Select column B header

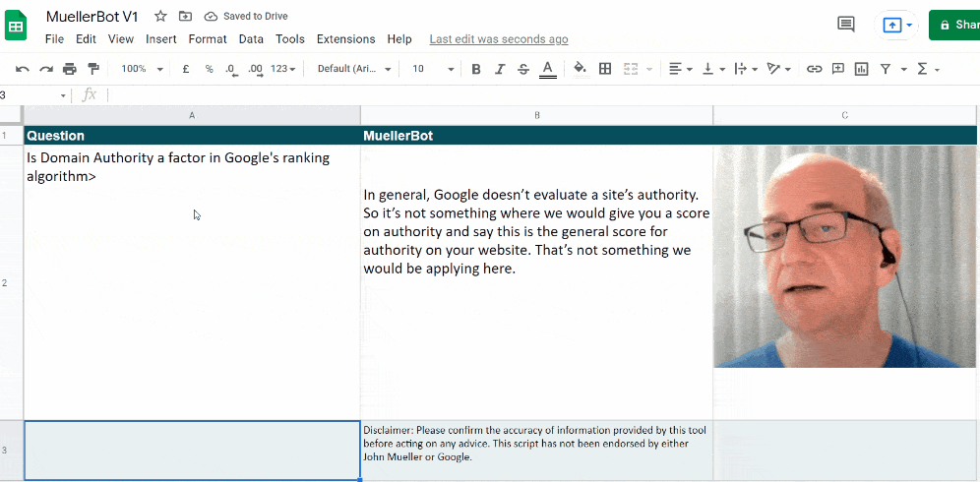(537, 116)
